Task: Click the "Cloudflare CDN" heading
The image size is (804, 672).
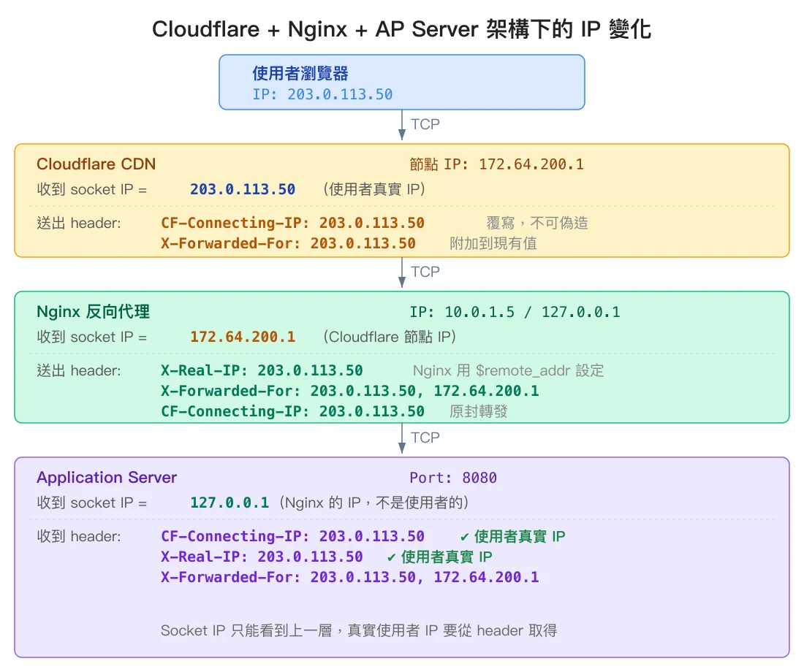Action: click(x=96, y=164)
